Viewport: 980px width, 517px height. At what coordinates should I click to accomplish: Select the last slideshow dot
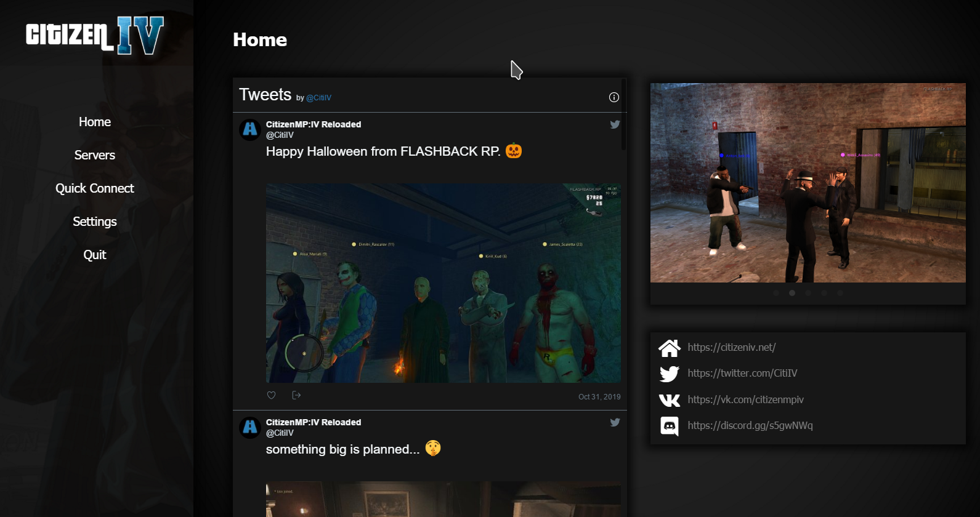(x=840, y=293)
